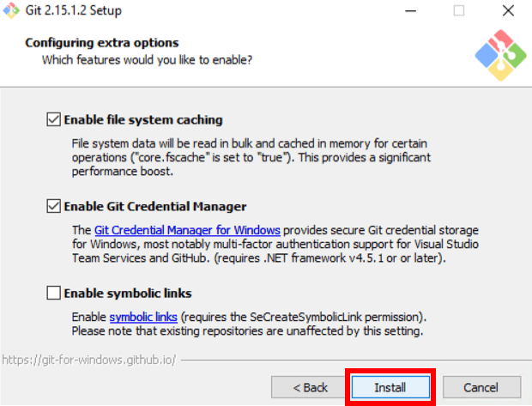The height and width of the screenshot is (406, 532).
Task: Click the Enable Git Credential Manager label
Action: [x=155, y=206]
